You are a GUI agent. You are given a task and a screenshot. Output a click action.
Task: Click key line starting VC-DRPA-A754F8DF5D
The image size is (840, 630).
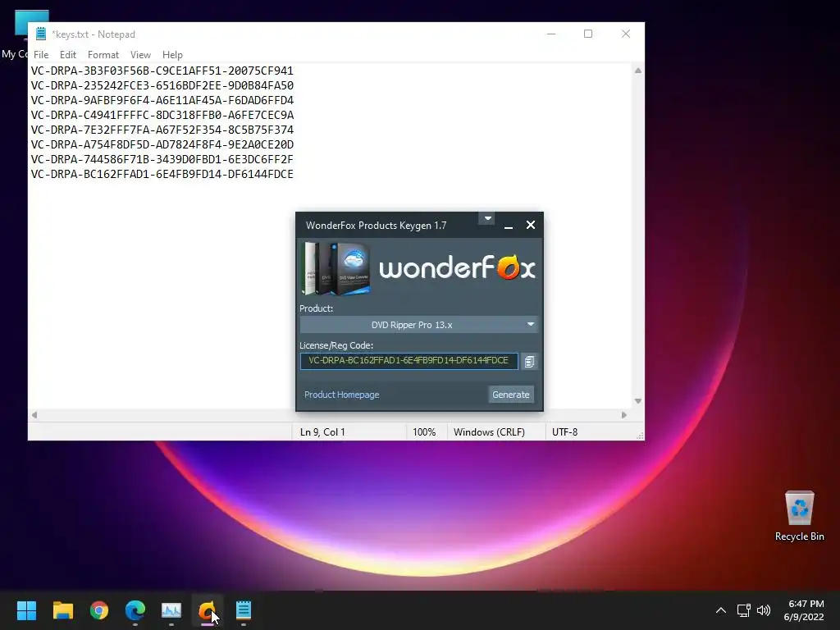(x=162, y=144)
